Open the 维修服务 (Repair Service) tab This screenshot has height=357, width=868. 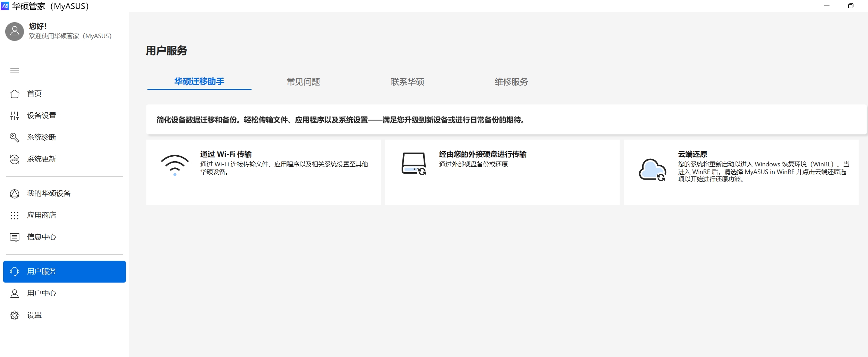pyautogui.click(x=511, y=82)
